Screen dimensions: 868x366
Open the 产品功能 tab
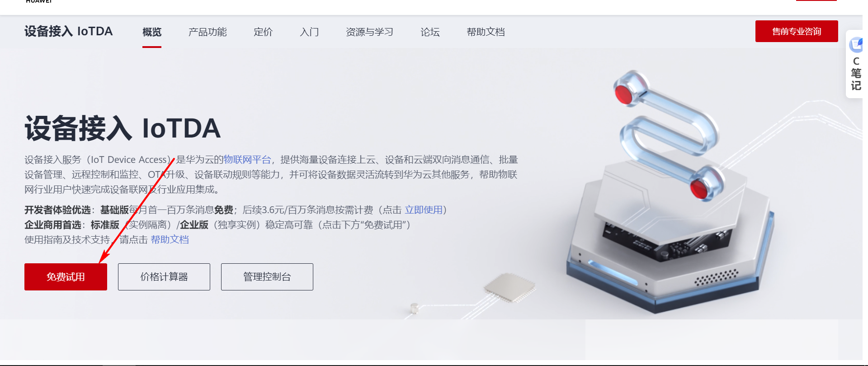point(208,32)
